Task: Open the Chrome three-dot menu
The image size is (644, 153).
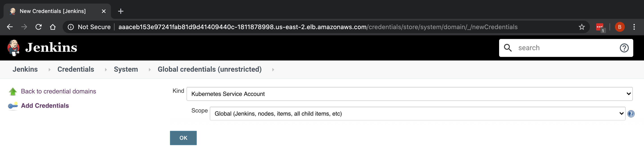Action: point(634,27)
